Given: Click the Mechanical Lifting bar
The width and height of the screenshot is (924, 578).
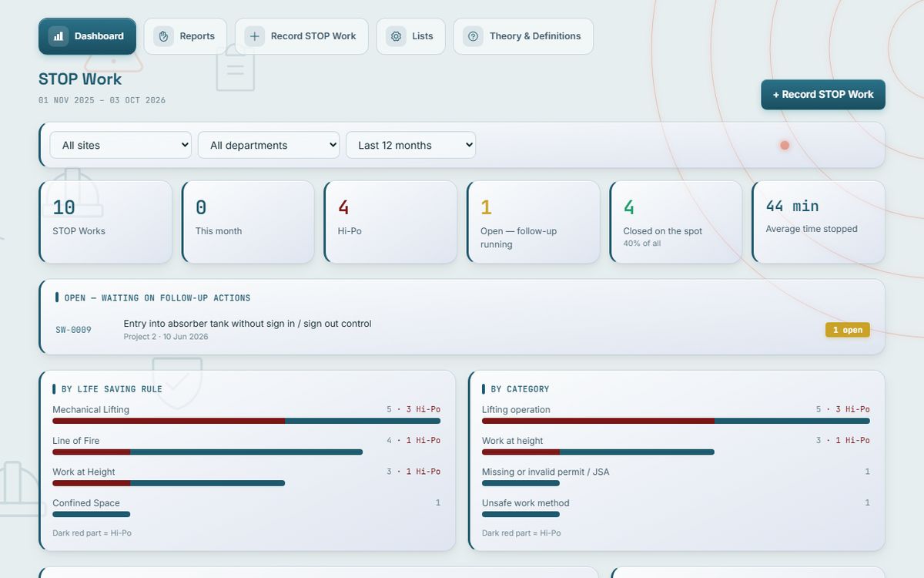Looking at the screenshot, I should pos(246,421).
